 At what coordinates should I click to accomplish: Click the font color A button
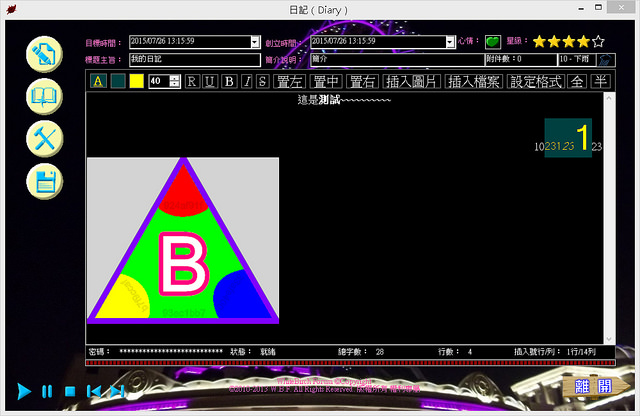[98, 81]
